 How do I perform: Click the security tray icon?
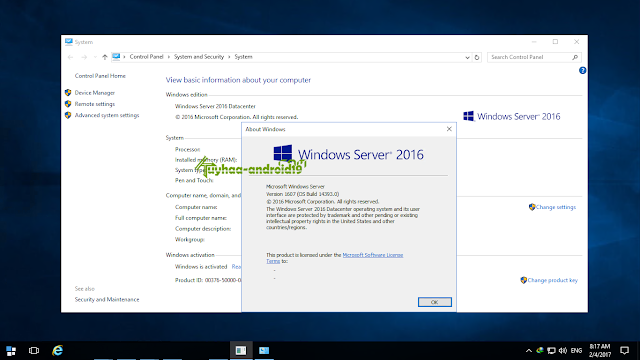(540, 351)
